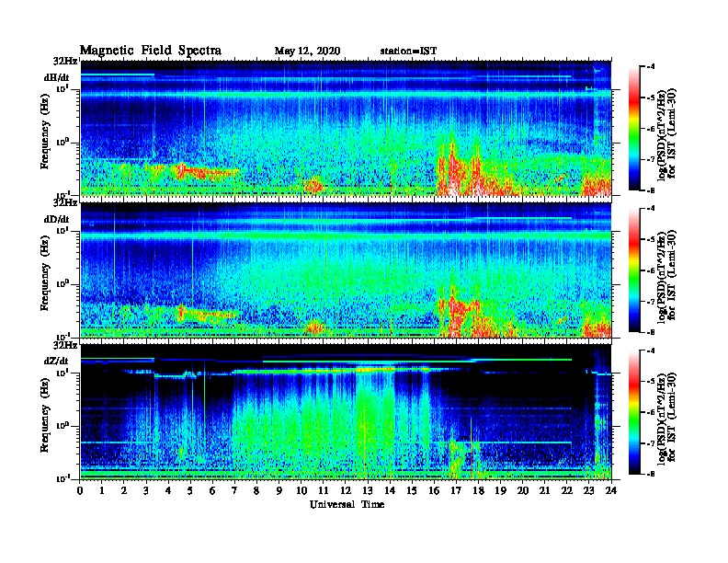The height and width of the screenshot is (563, 728).
Task: Click the log(PSD) legend text beside dH/dt color bar
Action: (666, 133)
